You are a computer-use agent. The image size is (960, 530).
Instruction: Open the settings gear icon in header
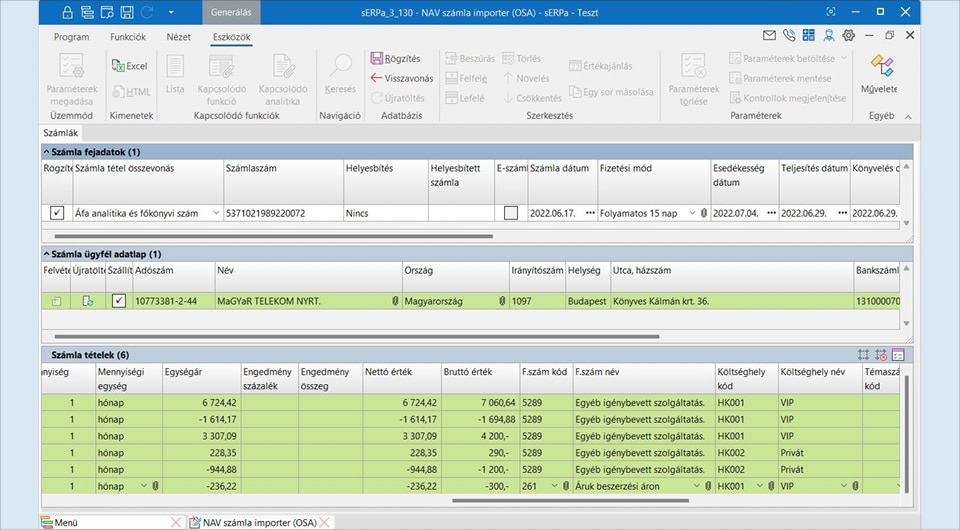pos(848,36)
